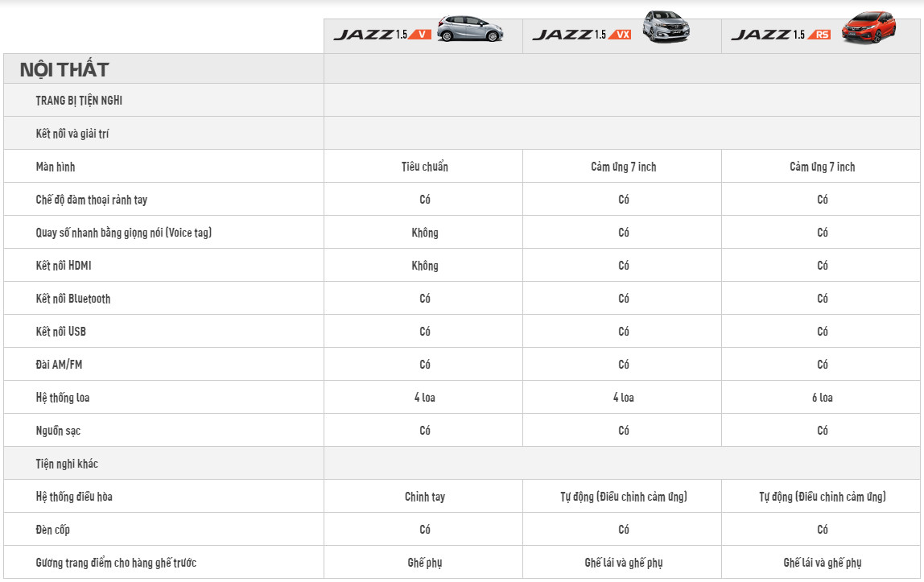Click the silver Jazz 1.5 V car thumbnail
This screenshot has height=582, width=924.
[470, 29]
